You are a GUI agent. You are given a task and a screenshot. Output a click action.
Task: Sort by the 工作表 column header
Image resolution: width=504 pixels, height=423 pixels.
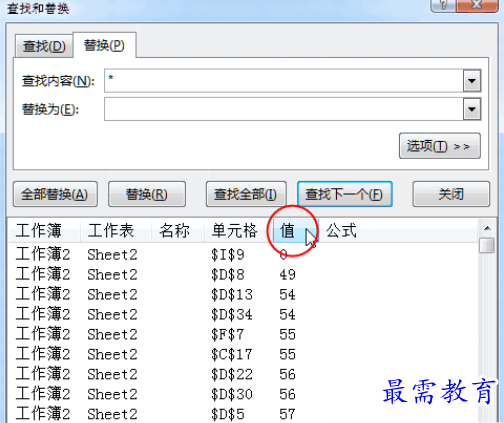116,230
